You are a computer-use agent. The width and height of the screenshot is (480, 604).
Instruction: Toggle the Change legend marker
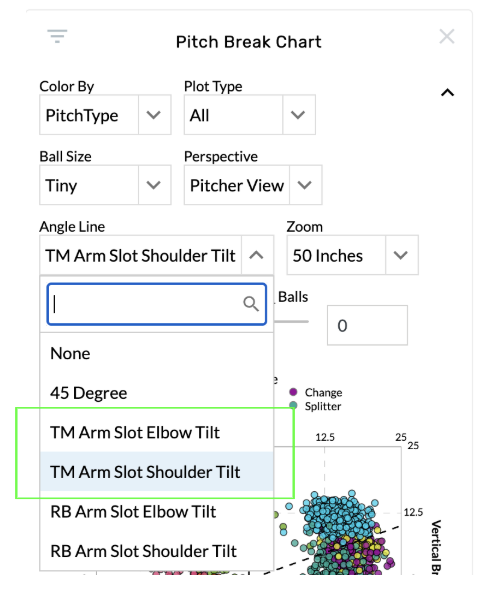293,392
